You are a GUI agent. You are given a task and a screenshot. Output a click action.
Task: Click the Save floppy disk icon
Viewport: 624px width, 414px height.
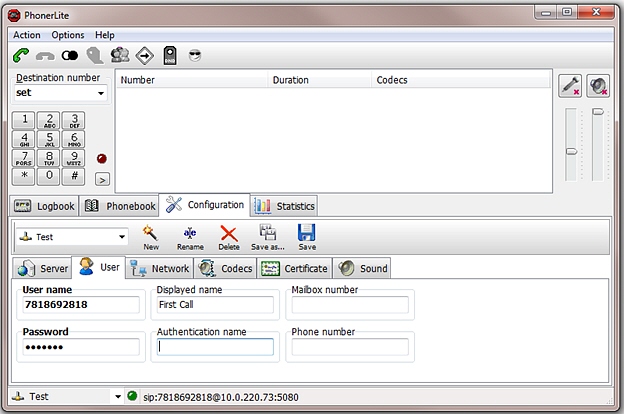pyautogui.click(x=307, y=238)
